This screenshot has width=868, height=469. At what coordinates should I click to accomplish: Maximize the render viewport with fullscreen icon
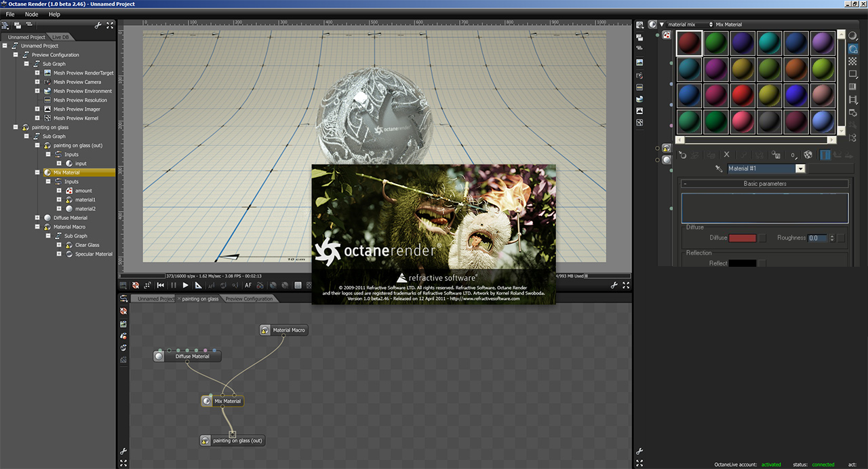pyautogui.click(x=626, y=286)
